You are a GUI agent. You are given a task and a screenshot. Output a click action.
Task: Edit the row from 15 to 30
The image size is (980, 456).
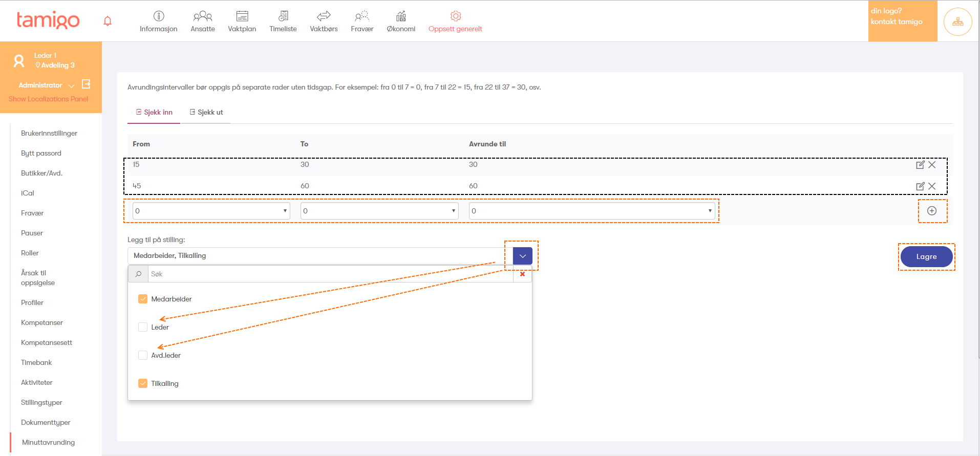[x=920, y=165]
